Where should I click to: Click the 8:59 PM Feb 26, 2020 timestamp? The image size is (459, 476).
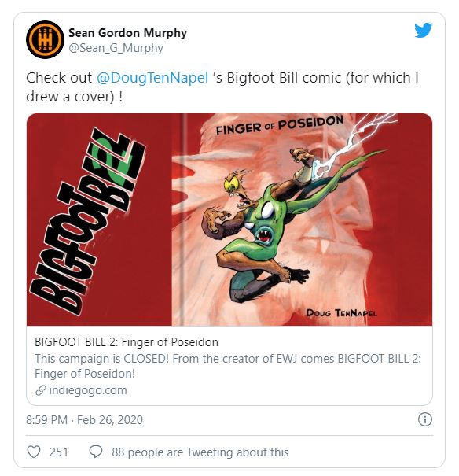[84, 420]
